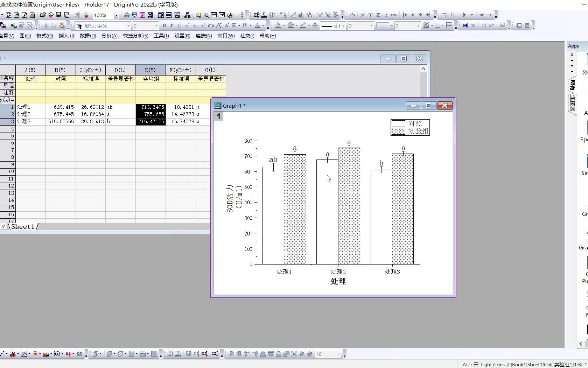This screenshot has height=368, width=588.
Task: Click the Bold formatting button
Action: coord(164,26)
